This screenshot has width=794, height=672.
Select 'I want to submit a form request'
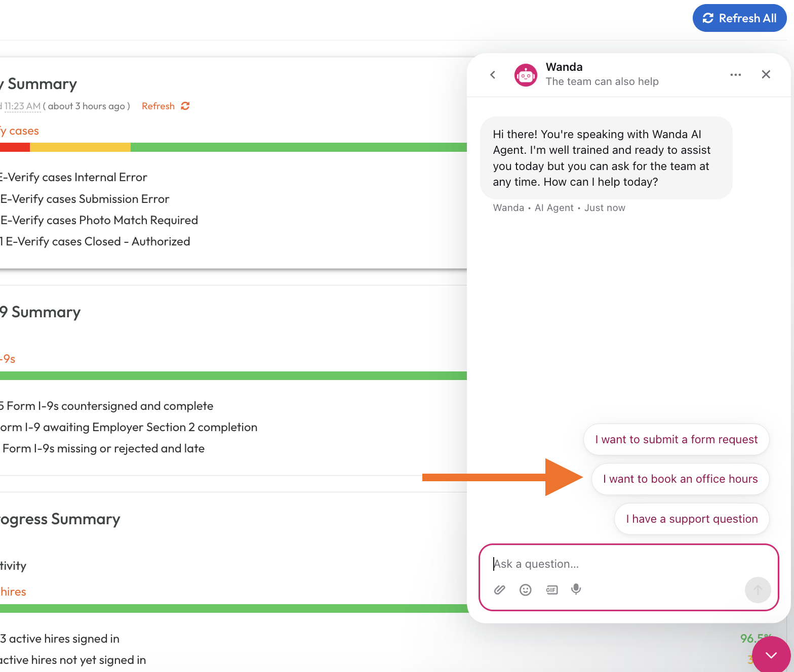tap(676, 439)
